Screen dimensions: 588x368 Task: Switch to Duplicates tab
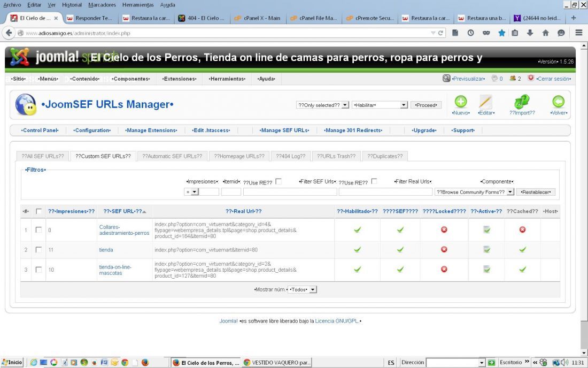[x=385, y=156]
